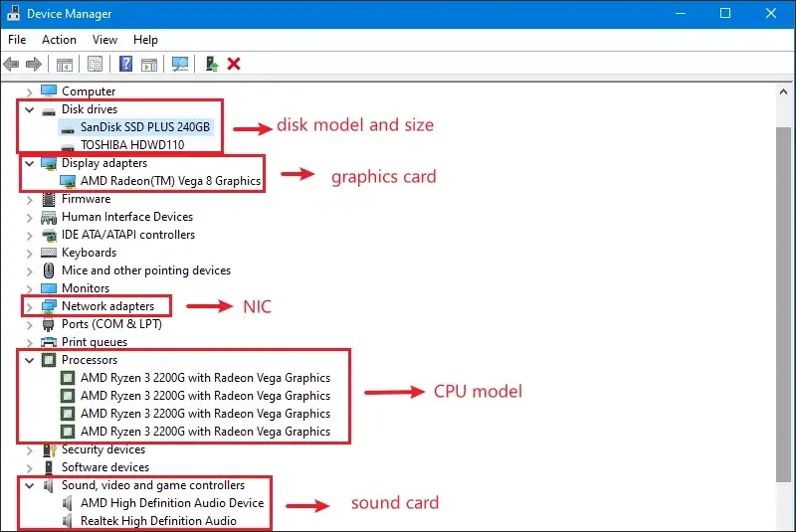Image resolution: width=796 pixels, height=532 pixels.
Task: Select the Keyboards label
Action: tap(89, 253)
